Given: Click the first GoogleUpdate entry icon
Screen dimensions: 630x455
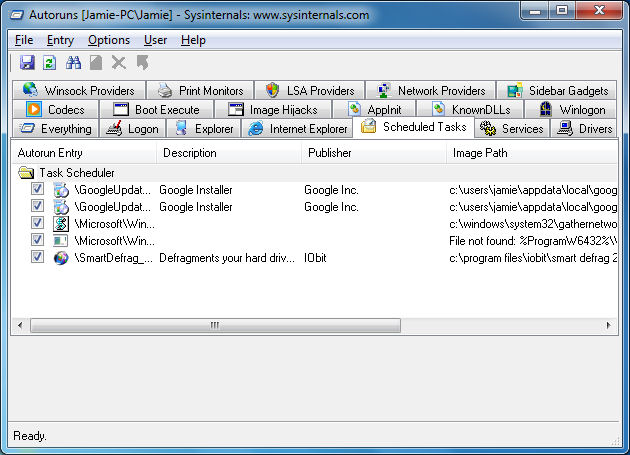Looking at the screenshot, I should click(61, 190).
